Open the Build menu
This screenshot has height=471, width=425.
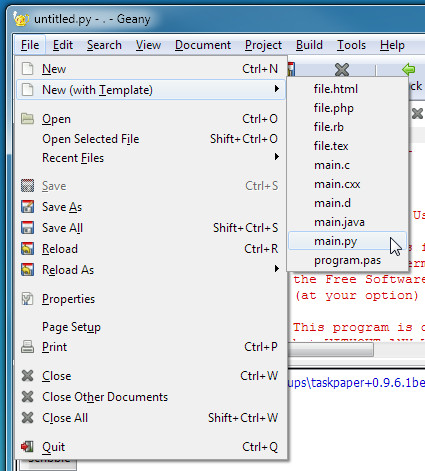[309, 45]
